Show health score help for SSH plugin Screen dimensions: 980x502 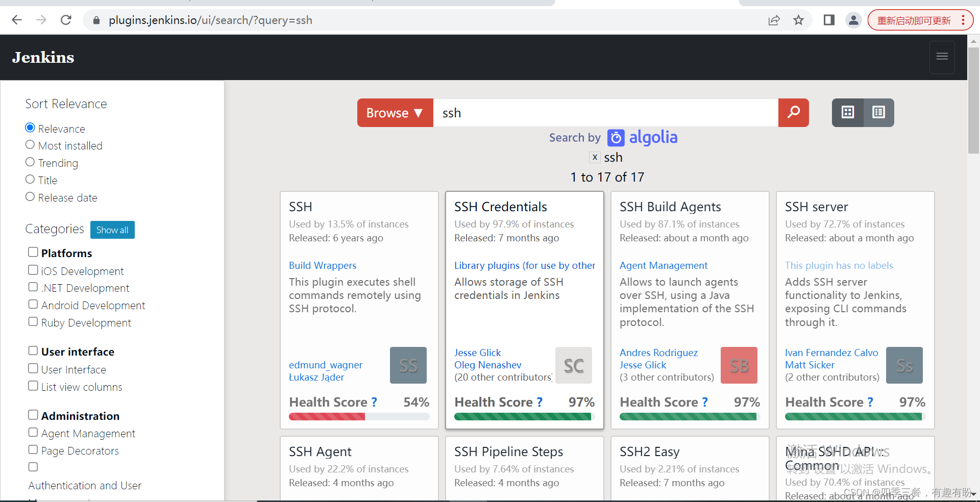click(374, 403)
